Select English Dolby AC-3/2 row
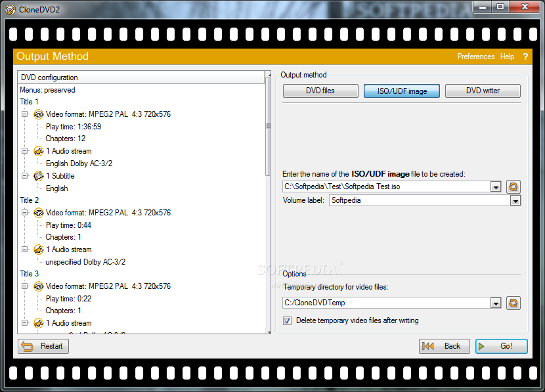Image resolution: width=545 pixels, height=392 pixels. click(79, 163)
